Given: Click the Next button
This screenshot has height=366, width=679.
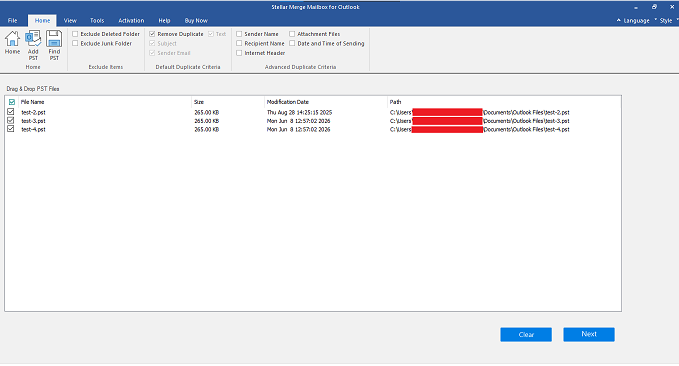Looking at the screenshot, I should (x=589, y=334).
